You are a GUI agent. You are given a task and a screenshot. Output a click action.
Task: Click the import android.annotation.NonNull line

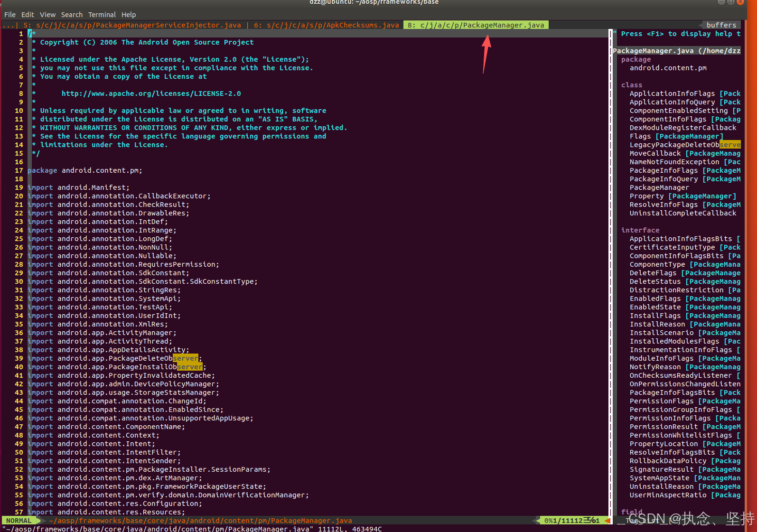click(100, 247)
